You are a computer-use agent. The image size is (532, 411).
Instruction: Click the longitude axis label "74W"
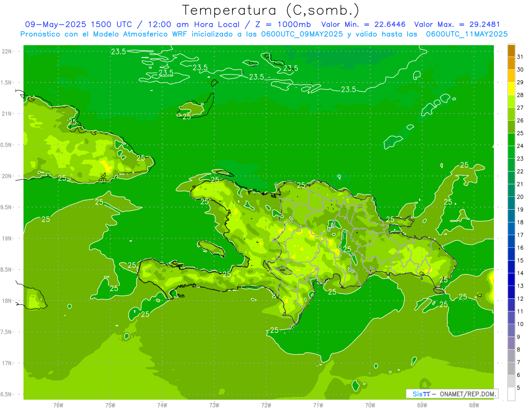point(162,405)
